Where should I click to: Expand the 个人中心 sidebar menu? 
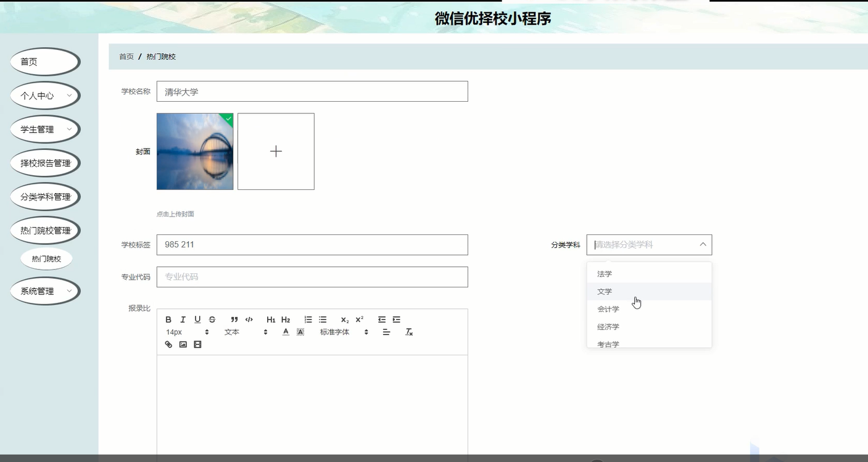tap(45, 96)
